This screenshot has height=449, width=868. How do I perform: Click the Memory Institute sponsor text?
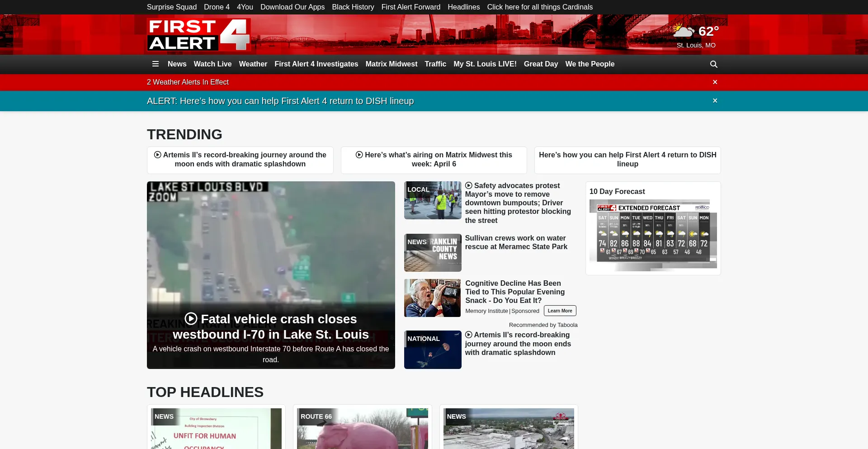point(486,311)
